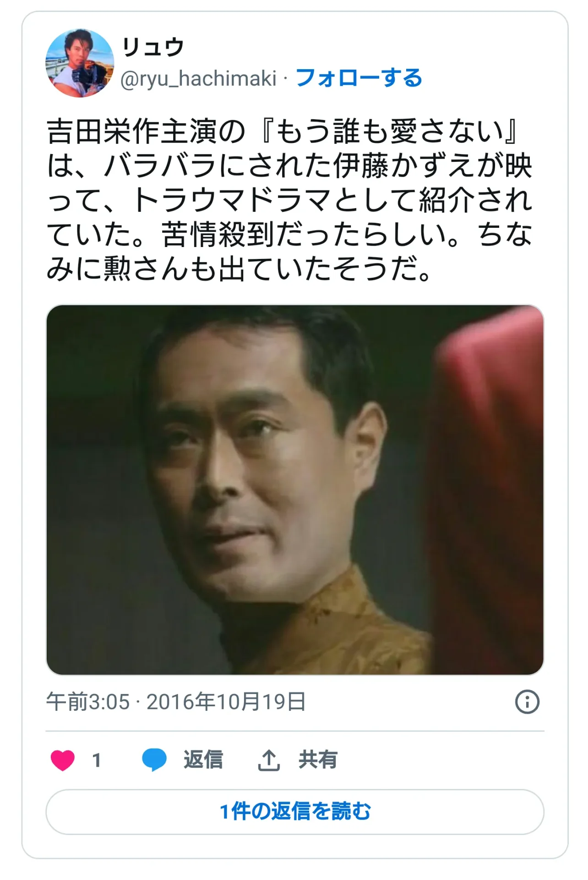
Task: Open the circled info icon beside the timestamp
Action: click(x=527, y=702)
